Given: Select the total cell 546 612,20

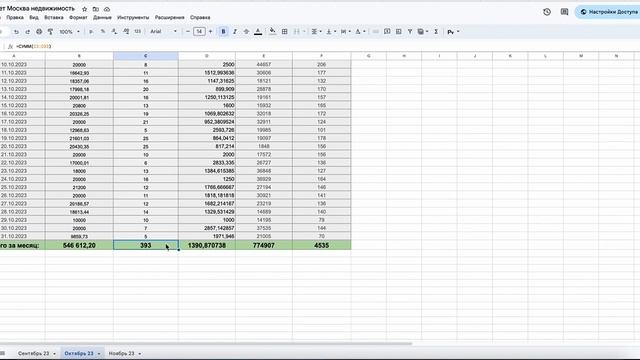Looking at the screenshot, I should click(79, 245).
